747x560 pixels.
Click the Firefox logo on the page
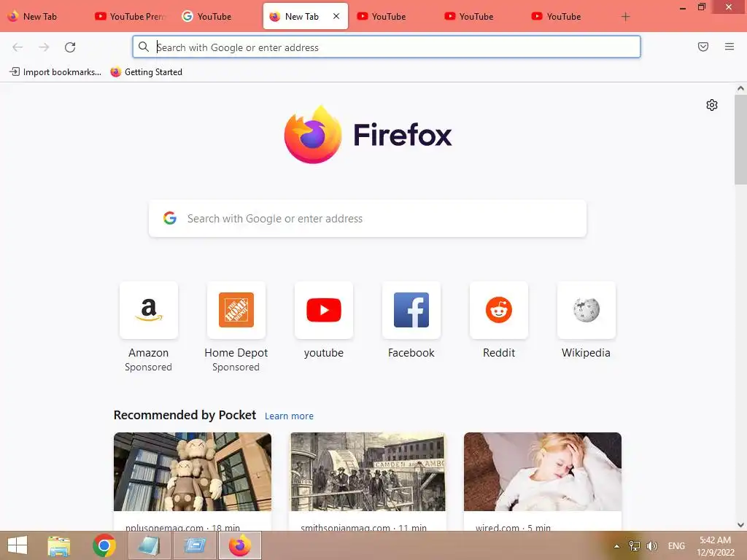[x=368, y=135]
